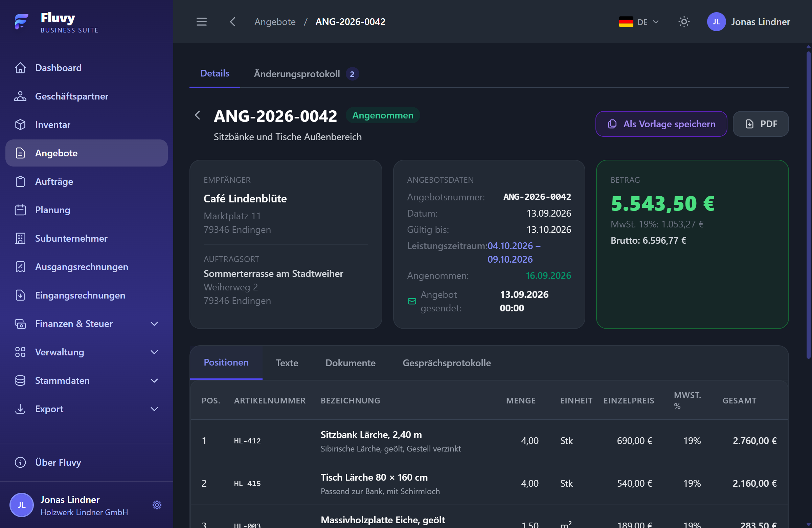Screen dimensions: 812x528
Task: Open the Dokumente tab
Action: 351,363
